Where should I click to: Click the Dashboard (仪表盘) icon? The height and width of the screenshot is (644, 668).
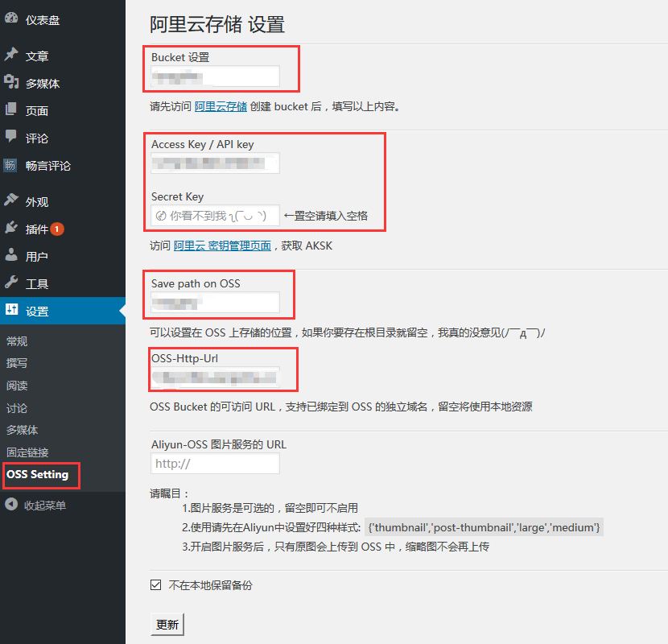11,20
